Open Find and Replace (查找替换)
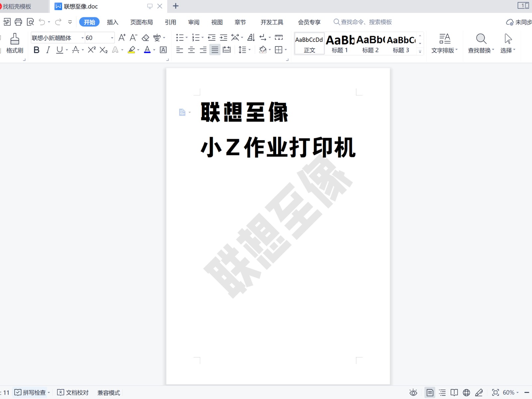Image resolution: width=532 pixels, height=399 pixels. (481, 43)
